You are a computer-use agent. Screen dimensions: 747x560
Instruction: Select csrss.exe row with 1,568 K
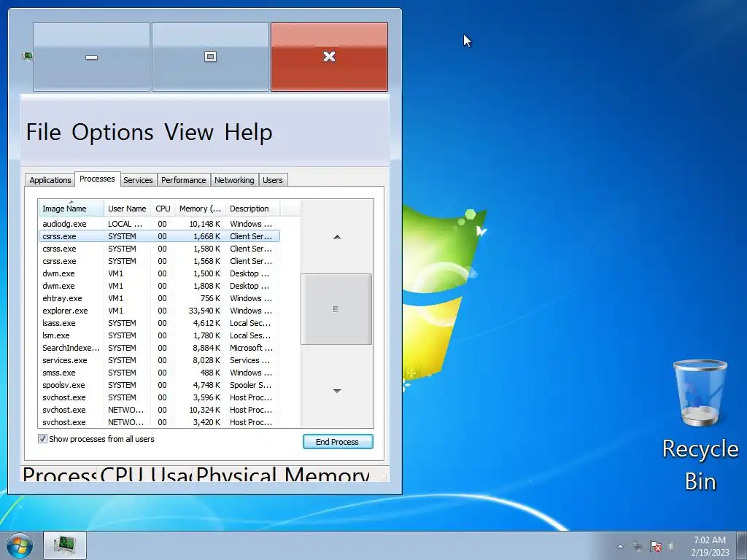[159, 261]
